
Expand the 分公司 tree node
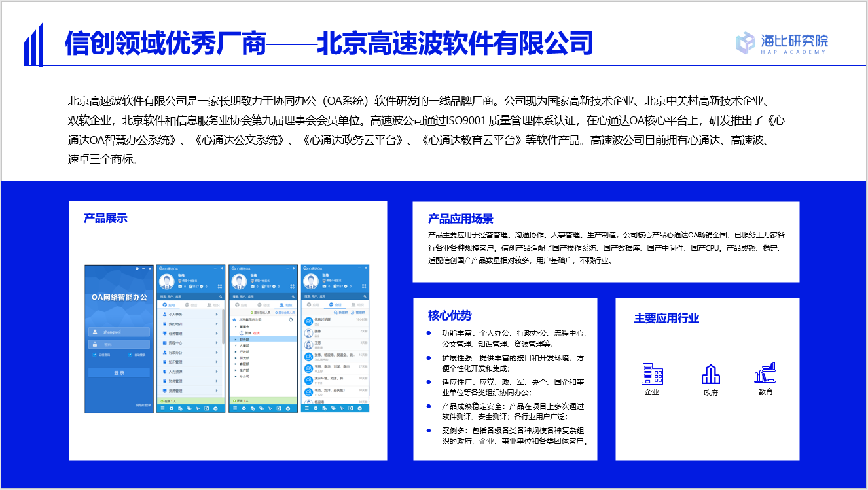point(236,376)
